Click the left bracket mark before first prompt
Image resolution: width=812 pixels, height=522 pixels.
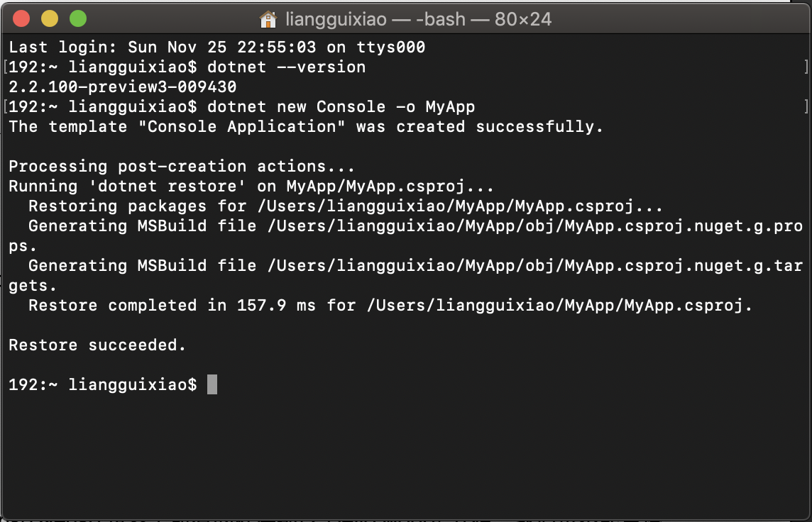coord(5,67)
